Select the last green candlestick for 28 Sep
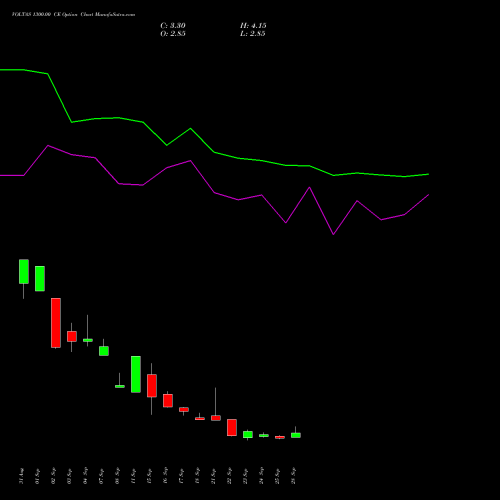Screen dimensions: 500x500 296,435
